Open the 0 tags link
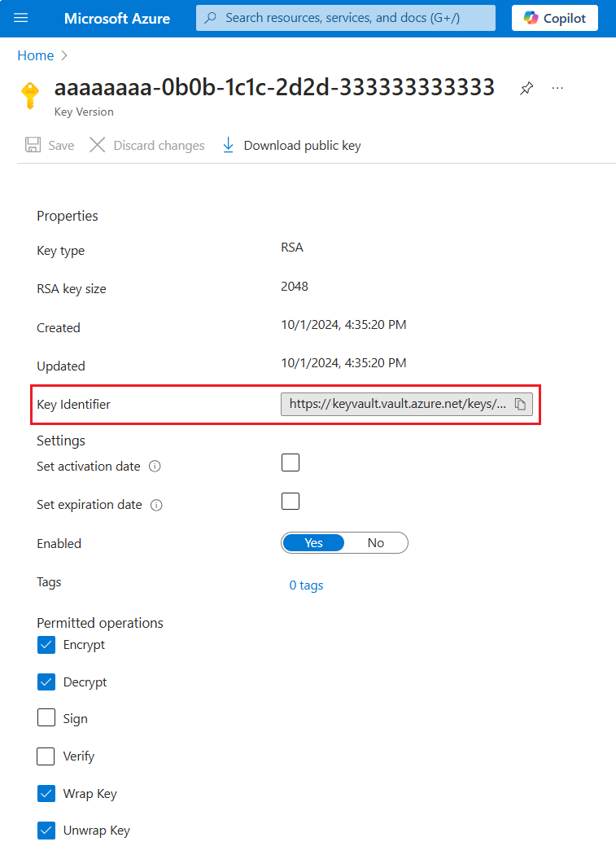Viewport: 616px width, 868px height. coord(306,585)
